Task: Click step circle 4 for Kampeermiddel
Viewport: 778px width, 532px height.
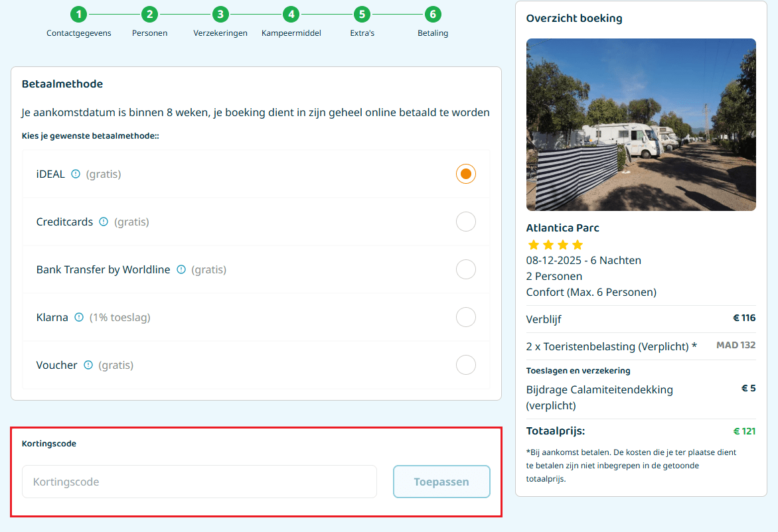Action: (291, 14)
